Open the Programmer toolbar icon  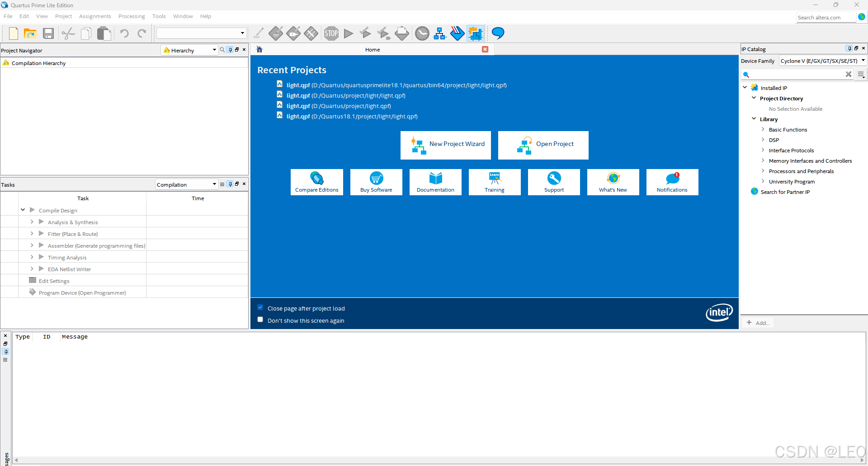tap(457, 33)
